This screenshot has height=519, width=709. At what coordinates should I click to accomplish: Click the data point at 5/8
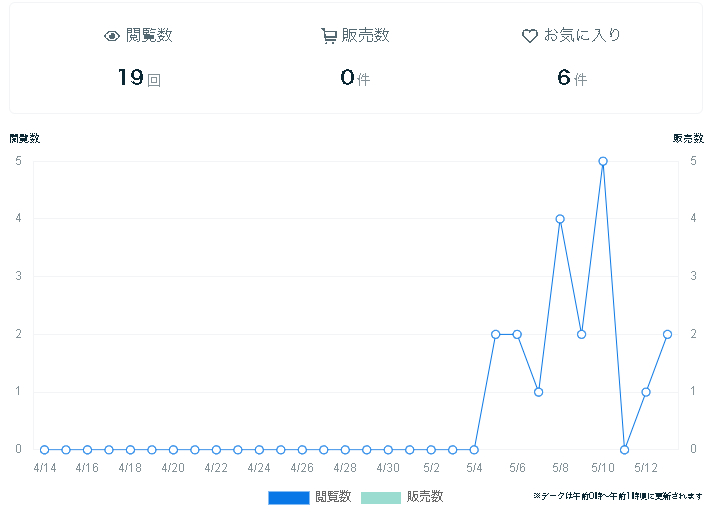[x=560, y=219]
